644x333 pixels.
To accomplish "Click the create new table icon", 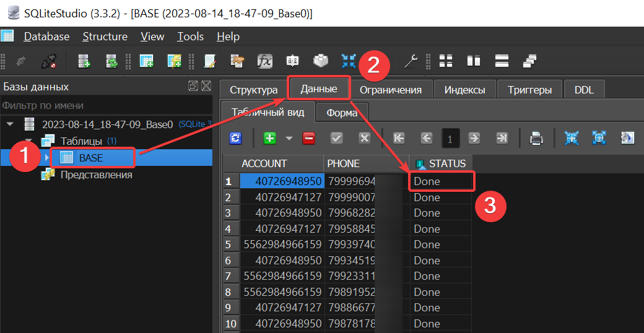I will click(x=146, y=61).
